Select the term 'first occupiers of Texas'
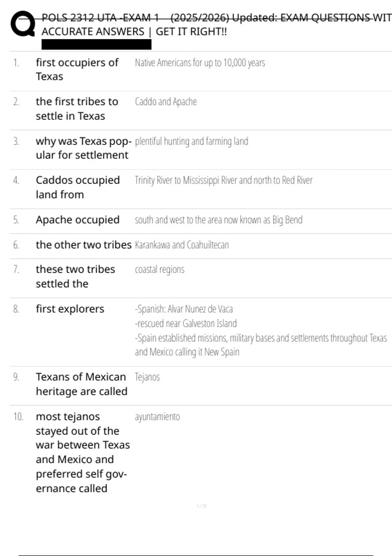The width and height of the screenshot is (392, 556). click(x=77, y=69)
